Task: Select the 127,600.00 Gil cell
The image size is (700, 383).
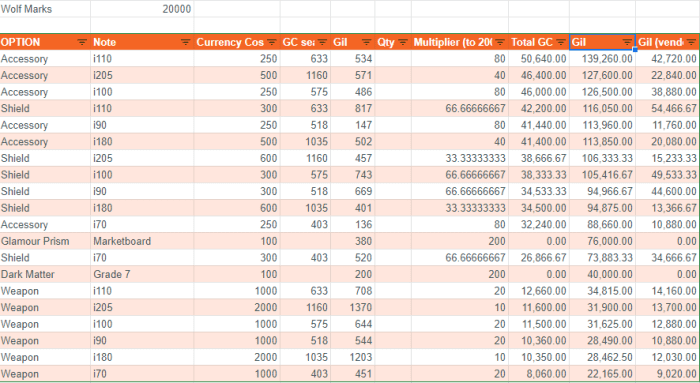Action: [x=602, y=75]
